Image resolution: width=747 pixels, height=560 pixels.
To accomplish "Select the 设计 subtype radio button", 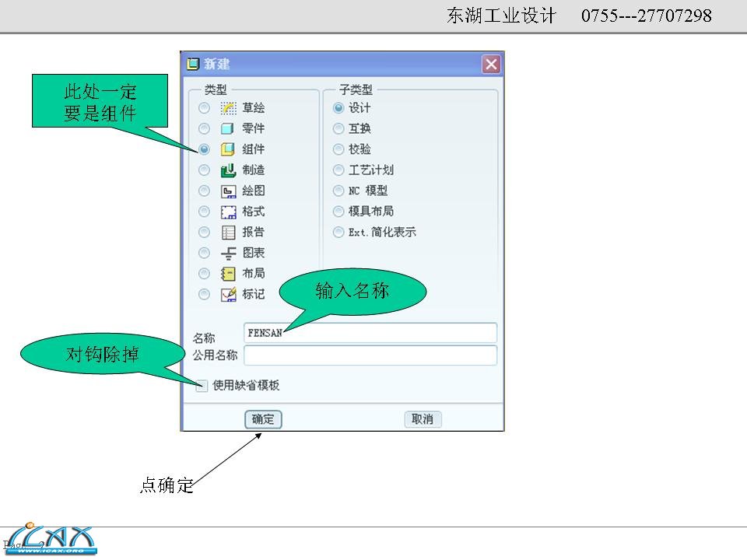I will pyautogui.click(x=337, y=107).
